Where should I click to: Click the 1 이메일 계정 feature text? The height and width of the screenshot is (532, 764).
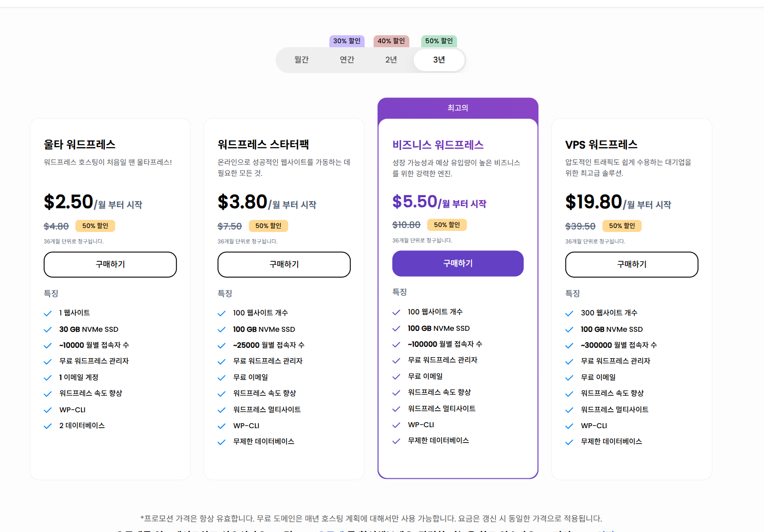[79, 378]
